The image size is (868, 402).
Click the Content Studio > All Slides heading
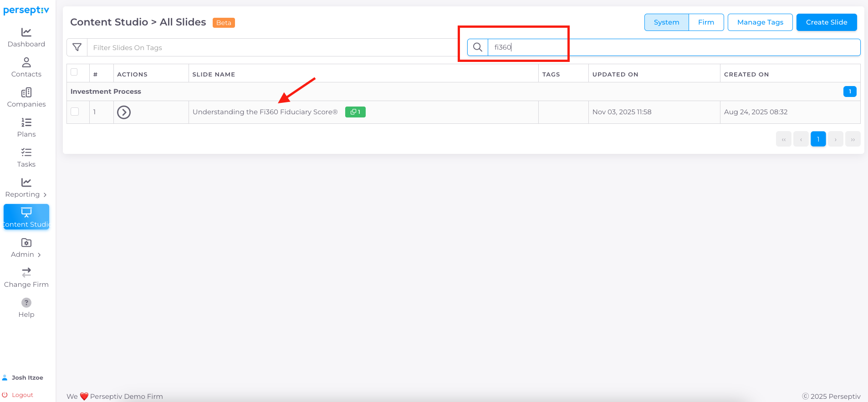click(x=138, y=22)
